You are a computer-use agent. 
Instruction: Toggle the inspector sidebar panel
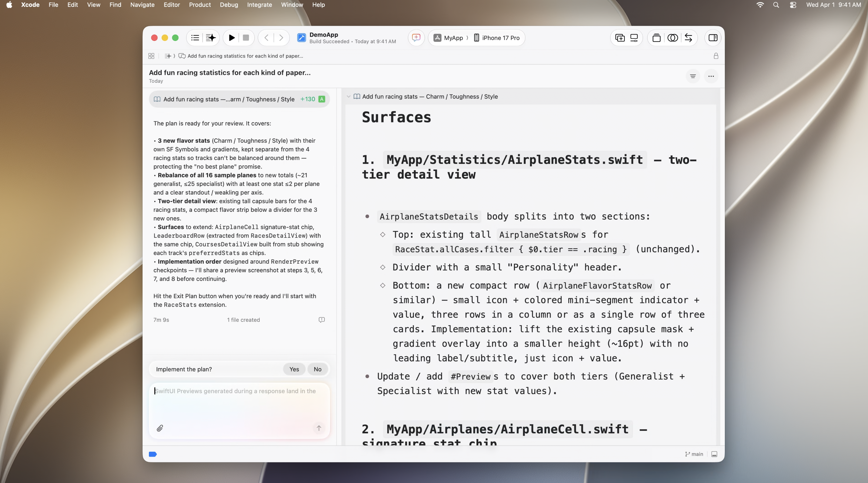pos(713,38)
